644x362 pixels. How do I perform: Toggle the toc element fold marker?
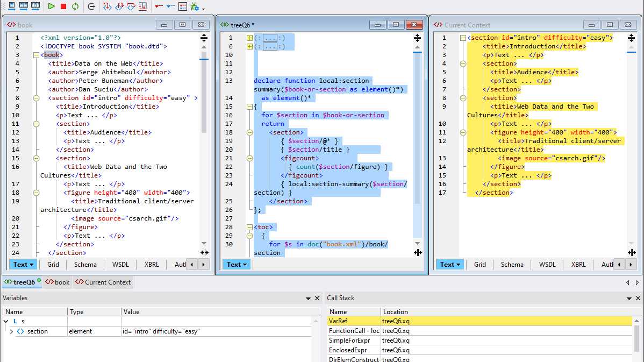tap(249, 227)
